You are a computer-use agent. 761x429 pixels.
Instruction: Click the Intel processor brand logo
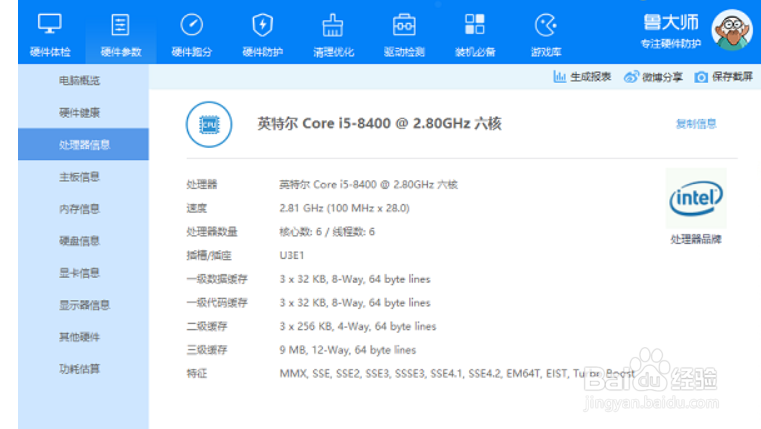coord(696,198)
